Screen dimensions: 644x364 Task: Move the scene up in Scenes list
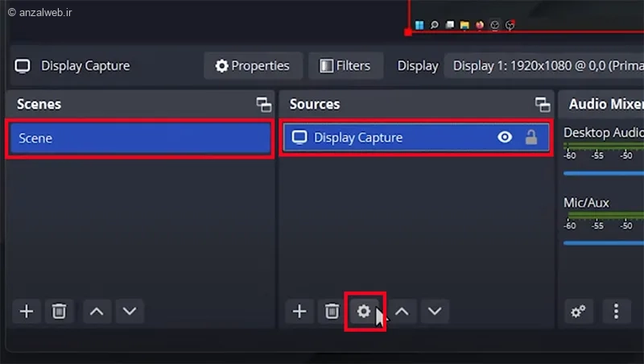pyautogui.click(x=97, y=312)
